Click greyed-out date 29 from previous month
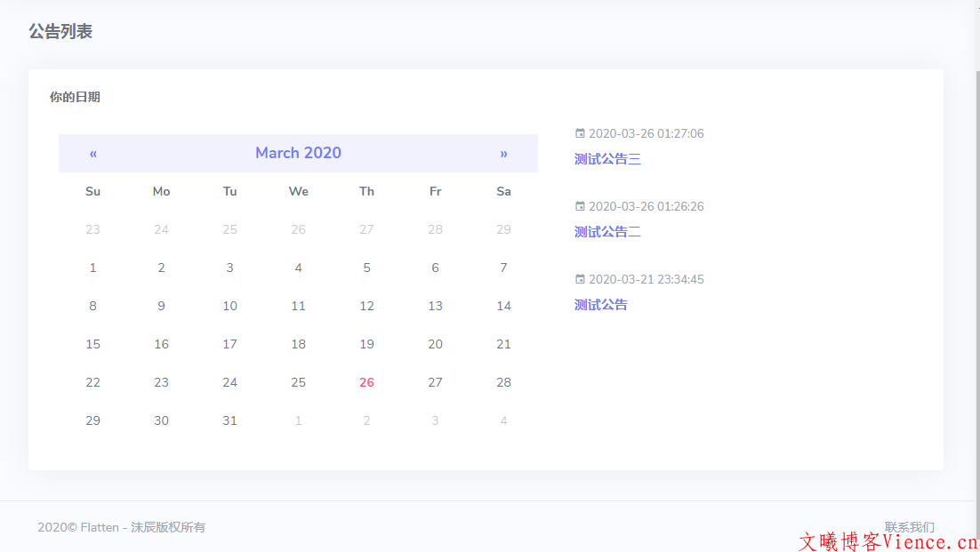Viewport: 980px width, 552px height. click(503, 229)
